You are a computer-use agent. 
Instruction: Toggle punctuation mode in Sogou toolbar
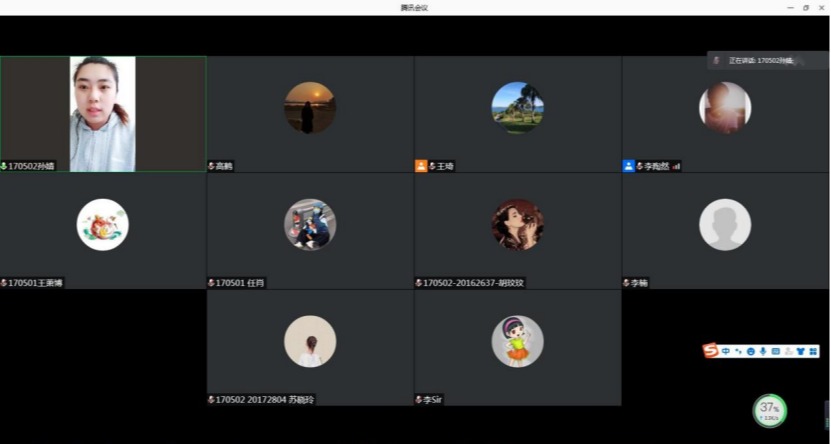tap(739, 351)
